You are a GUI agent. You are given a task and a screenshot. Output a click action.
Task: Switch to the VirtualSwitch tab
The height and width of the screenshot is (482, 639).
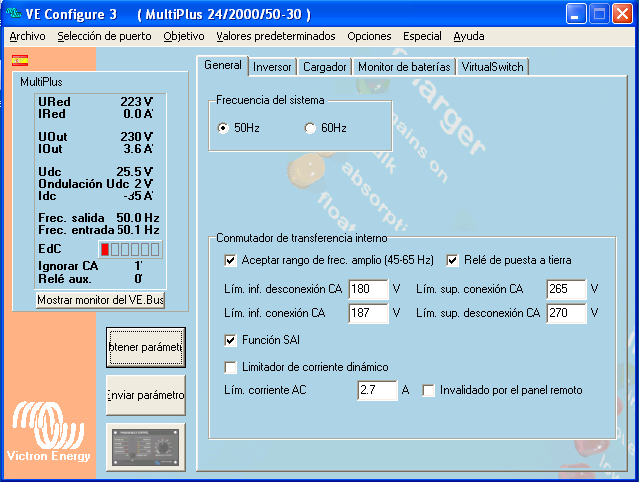[x=492, y=67]
